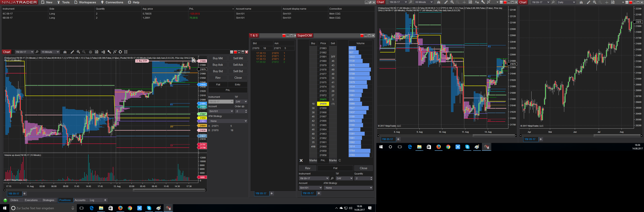The image size is (644, 212).
Task: Open drawing tools on the Daily chart
Action: [x=589, y=2]
